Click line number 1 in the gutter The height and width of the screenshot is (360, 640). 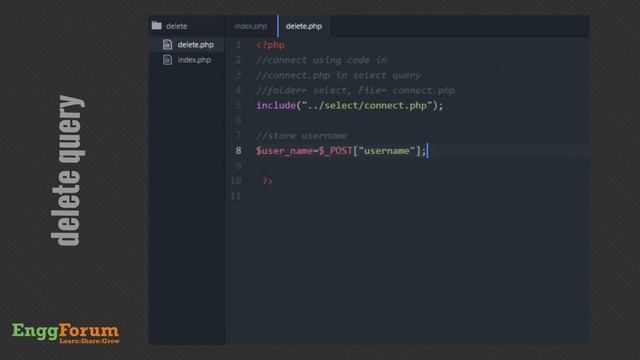pyautogui.click(x=238, y=45)
